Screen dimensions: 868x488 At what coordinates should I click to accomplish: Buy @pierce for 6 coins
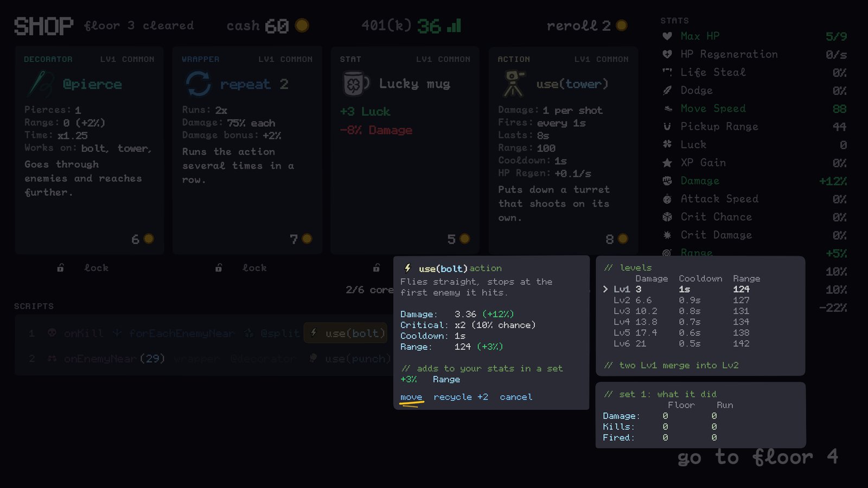pos(143,239)
